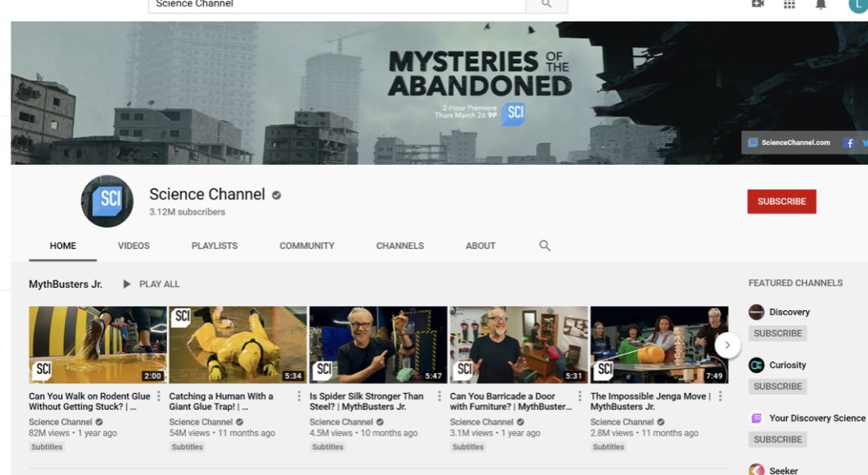Click the Play All triangle icon
868x475 pixels.
click(x=127, y=284)
